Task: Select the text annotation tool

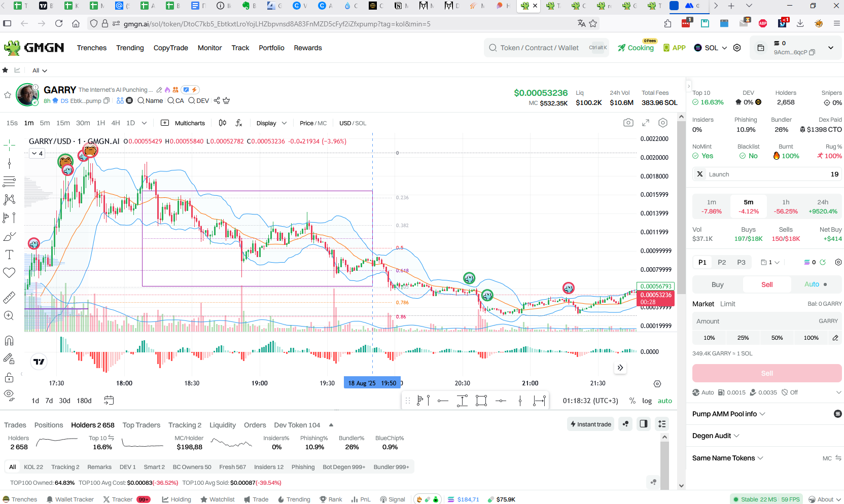Action: click(9, 255)
